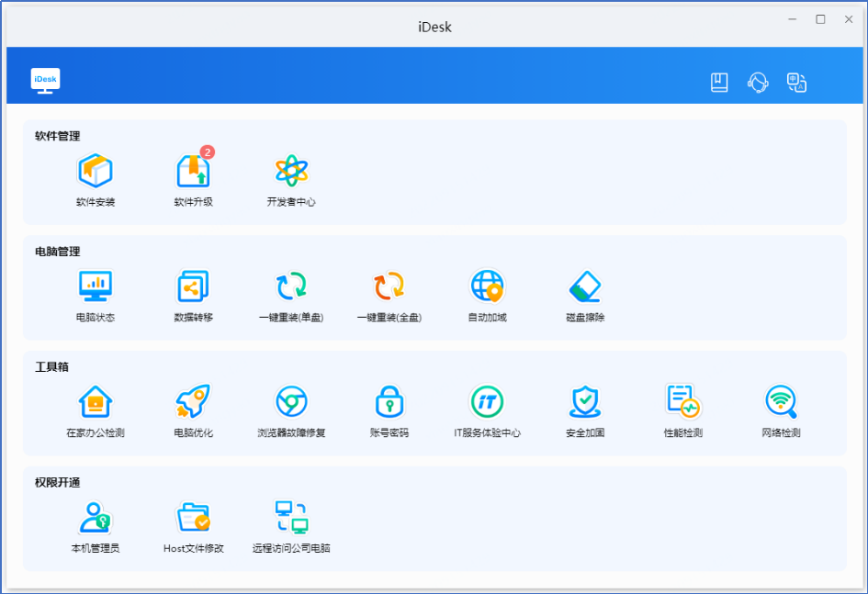
Task: Close the iDesk window
Action: point(849,19)
